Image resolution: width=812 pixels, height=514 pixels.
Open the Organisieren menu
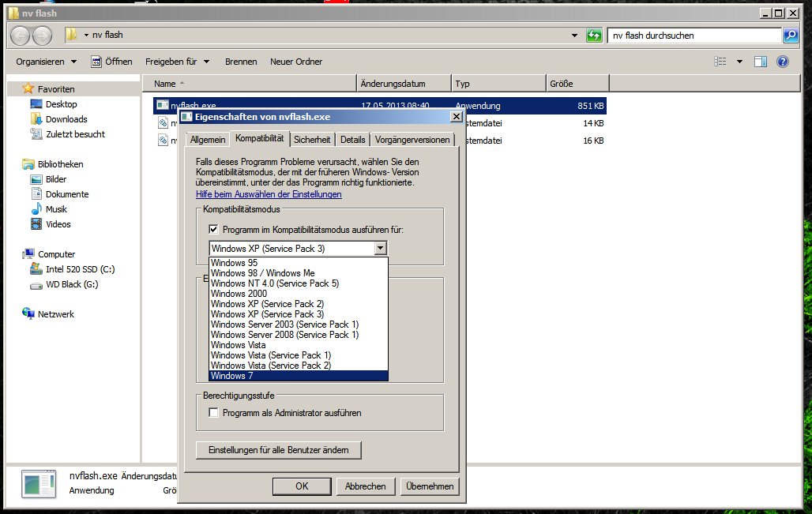(46, 62)
